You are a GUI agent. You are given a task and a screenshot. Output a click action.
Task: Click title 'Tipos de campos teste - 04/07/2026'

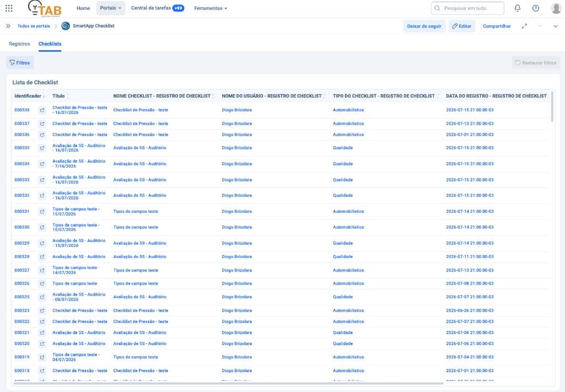pos(76,357)
